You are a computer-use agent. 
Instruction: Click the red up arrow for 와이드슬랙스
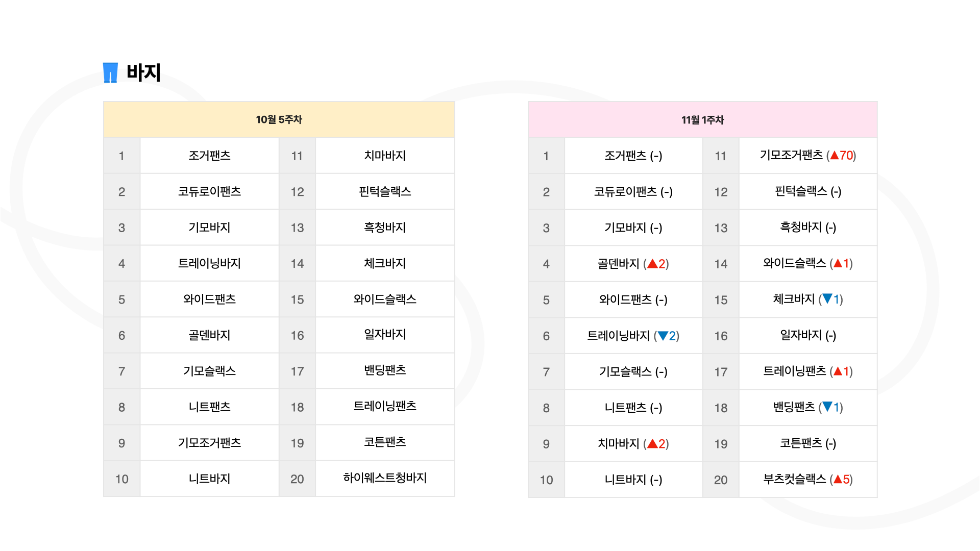point(838,263)
